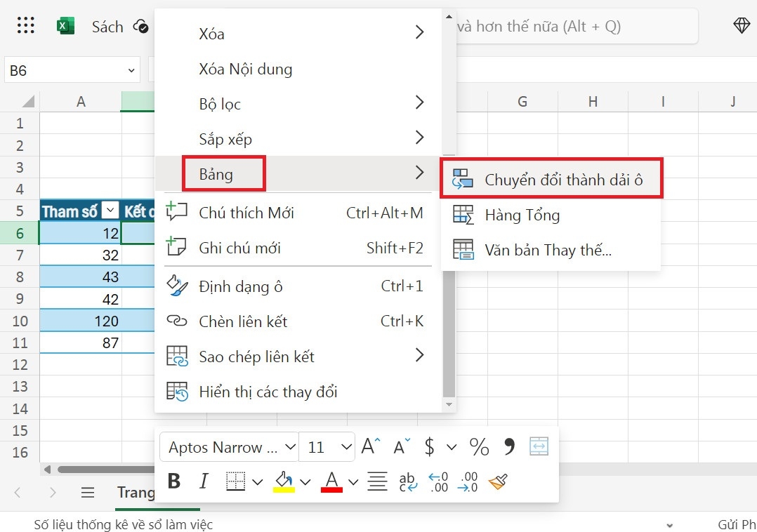Click the Copy Link table icon
Viewport: 757px width, 532px height.
[x=177, y=356]
